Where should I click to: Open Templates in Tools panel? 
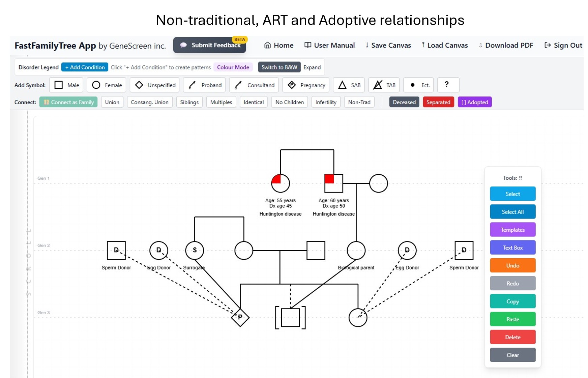512,230
